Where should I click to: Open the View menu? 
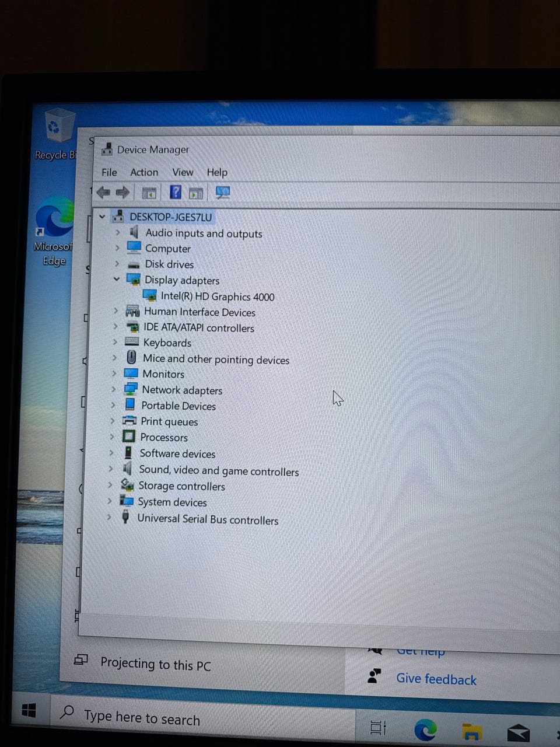pyautogui.click(x=183, y=172)
